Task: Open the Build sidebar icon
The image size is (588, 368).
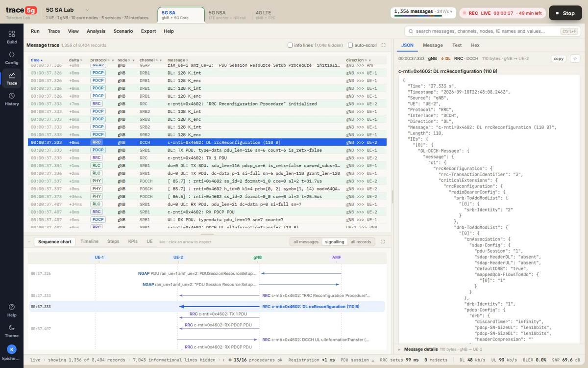Action: point(12,37)
